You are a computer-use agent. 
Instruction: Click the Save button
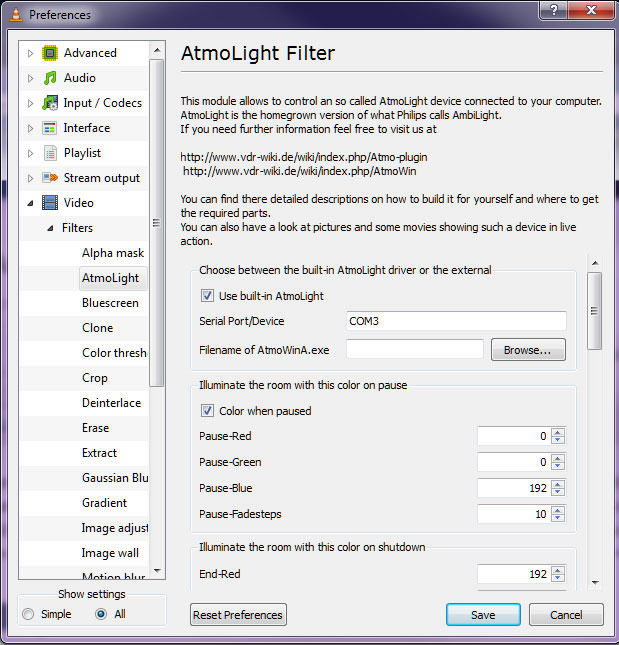483,615
